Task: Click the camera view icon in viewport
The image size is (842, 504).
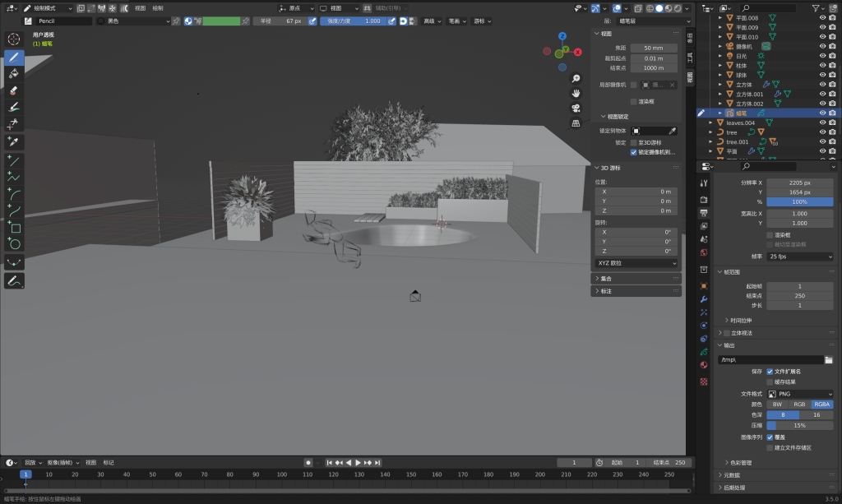Action: [x=576, y=108]
